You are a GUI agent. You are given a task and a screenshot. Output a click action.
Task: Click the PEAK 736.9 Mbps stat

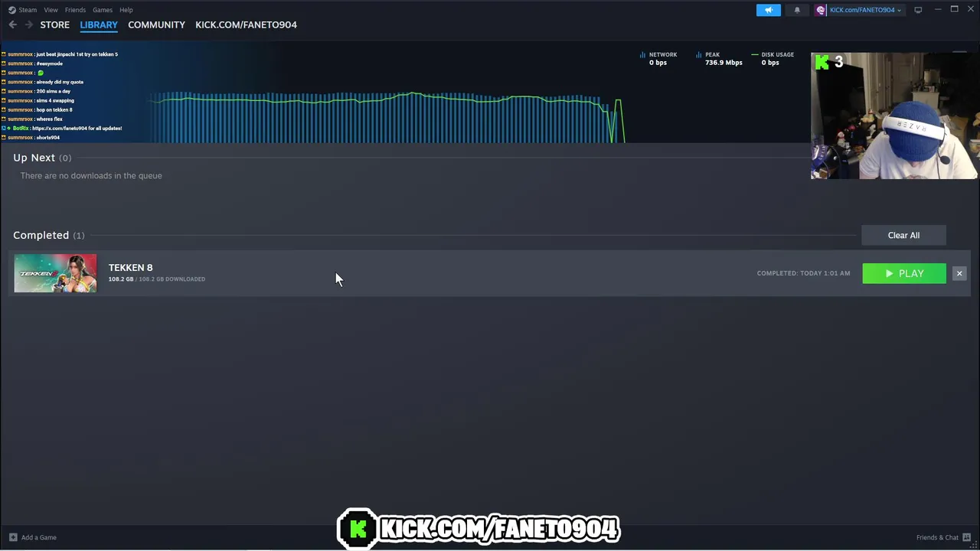(719, 58)
